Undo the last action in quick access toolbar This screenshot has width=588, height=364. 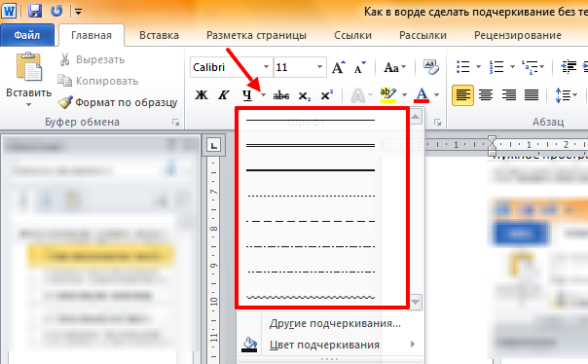pyautogui.click(x=56, y=11)
